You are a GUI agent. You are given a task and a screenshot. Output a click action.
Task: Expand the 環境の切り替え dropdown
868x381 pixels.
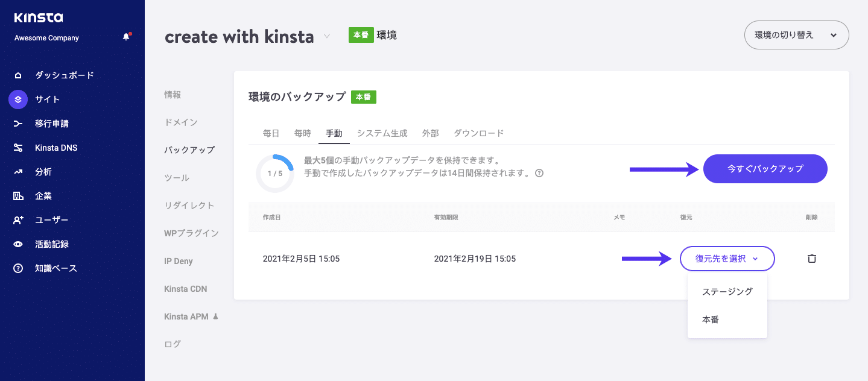pyautogui.click(x=796, y=35)
